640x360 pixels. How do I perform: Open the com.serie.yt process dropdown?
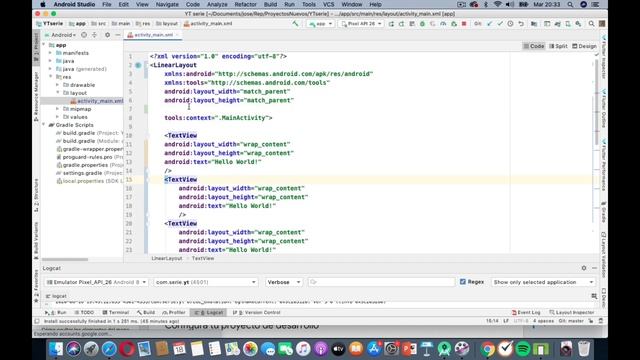pyautogui.click(x=205, y=282)
